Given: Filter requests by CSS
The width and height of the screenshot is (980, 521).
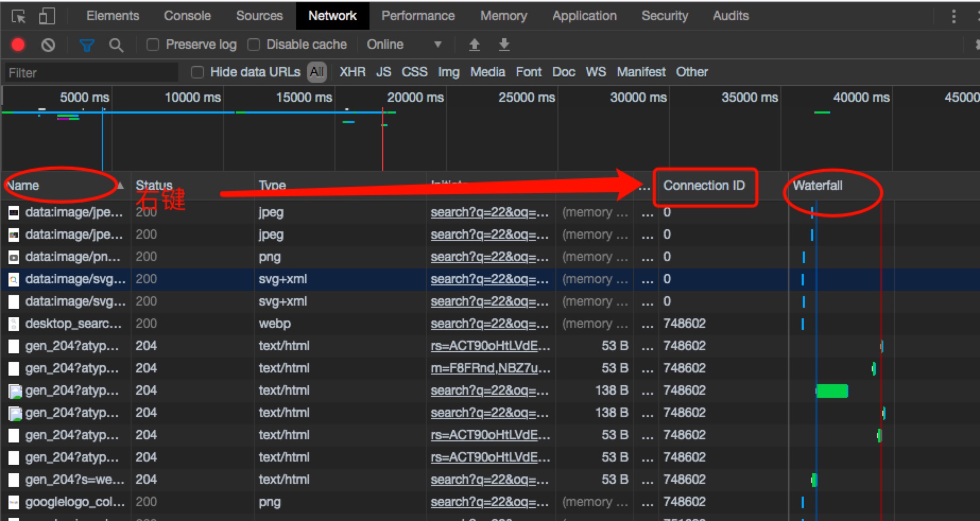Looking at the screenshot, I should click(414, 72).
